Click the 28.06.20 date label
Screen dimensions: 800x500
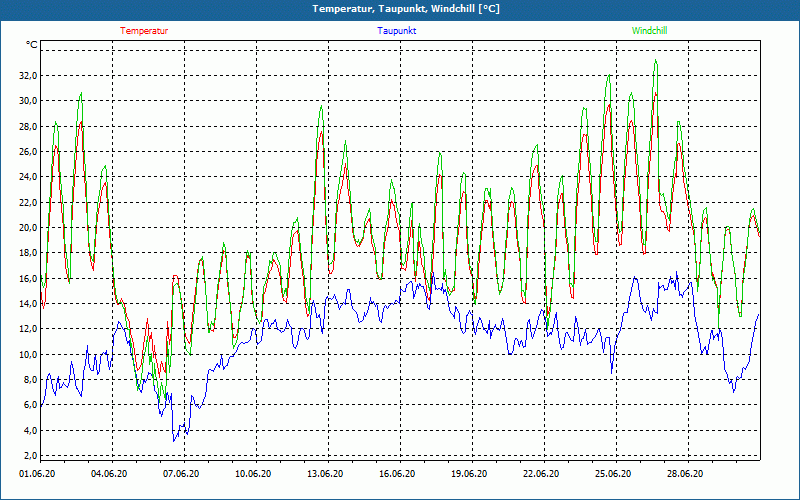click(685, 474)
